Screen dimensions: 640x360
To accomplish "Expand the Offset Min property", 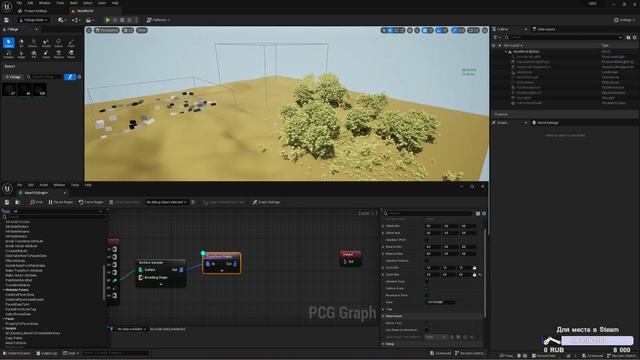I will coord(383,226).
